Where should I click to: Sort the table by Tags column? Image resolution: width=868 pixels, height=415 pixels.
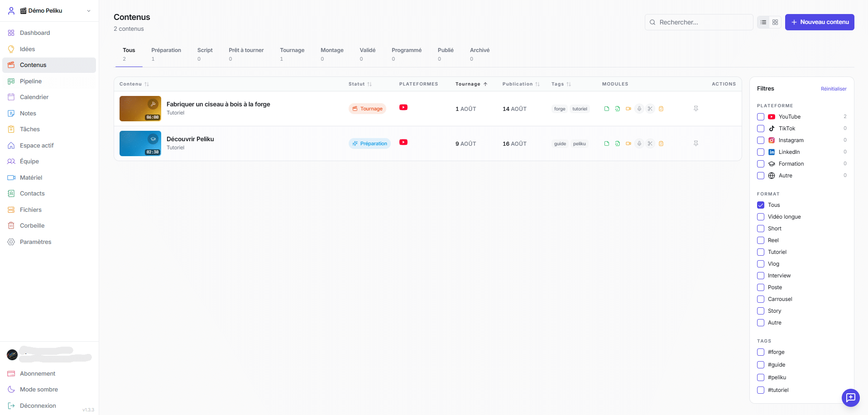(x=561, y=84)
